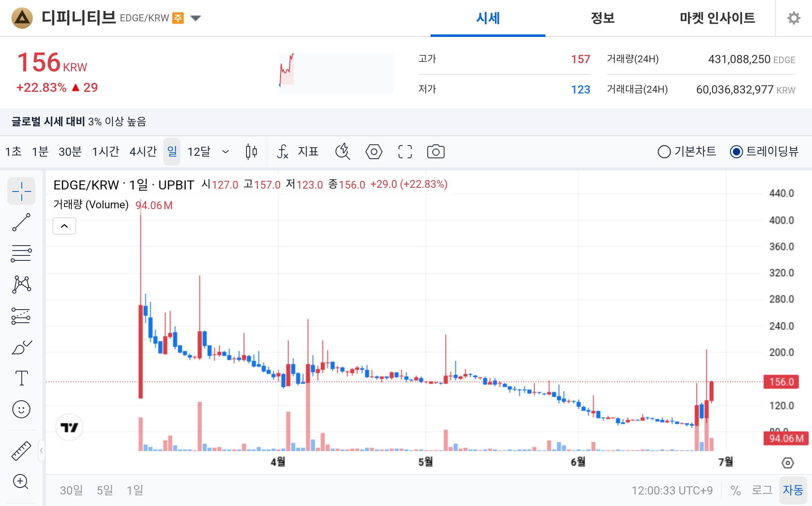Click the 7월 time axis label
Viewport: 812px width, 506px height.
(725, 462)
